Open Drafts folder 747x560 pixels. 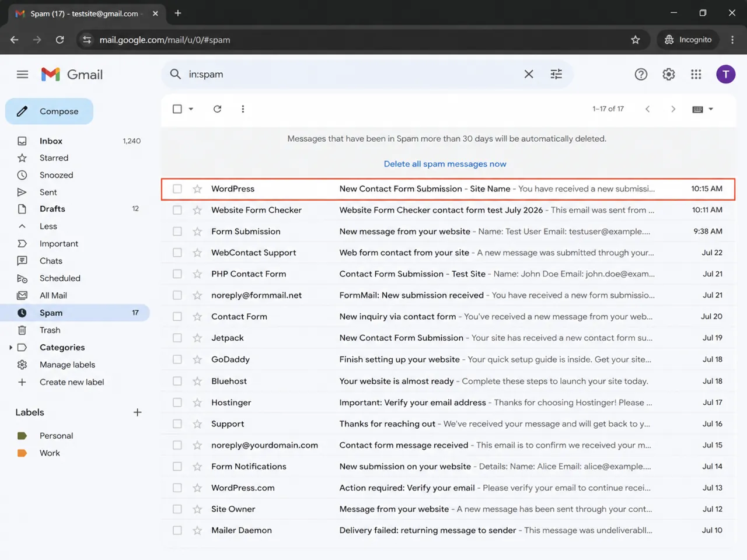75,209
